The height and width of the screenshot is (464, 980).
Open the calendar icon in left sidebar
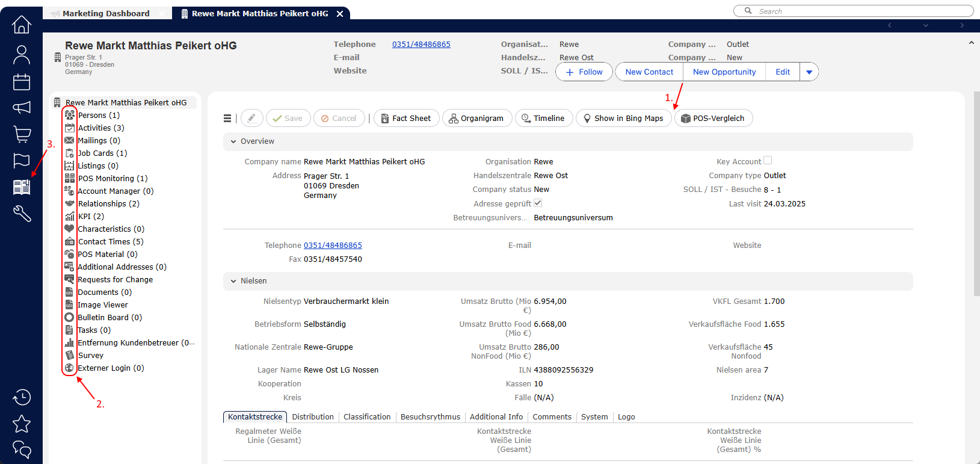(22, 82)
